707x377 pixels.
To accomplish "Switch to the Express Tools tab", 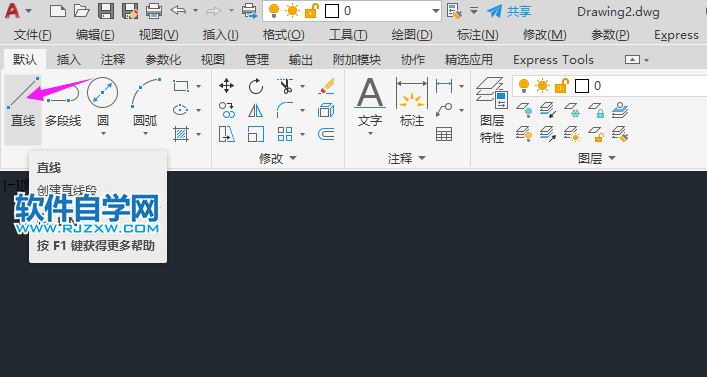I will tap(553, 60).
